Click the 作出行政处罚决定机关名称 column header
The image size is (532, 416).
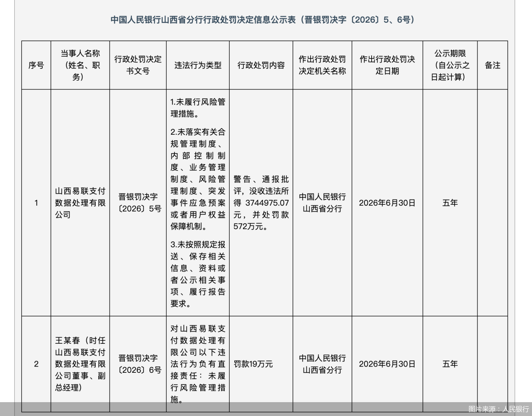point(322,65)
